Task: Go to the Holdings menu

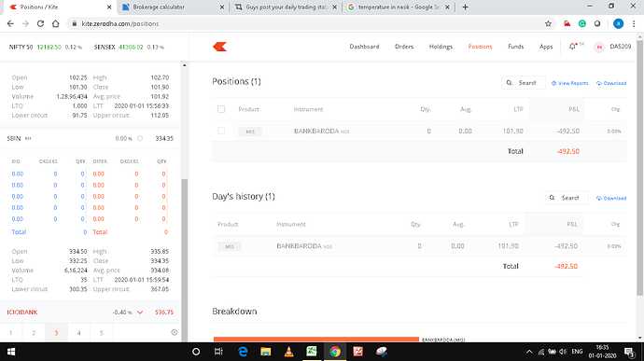Action: click(441, 47)
